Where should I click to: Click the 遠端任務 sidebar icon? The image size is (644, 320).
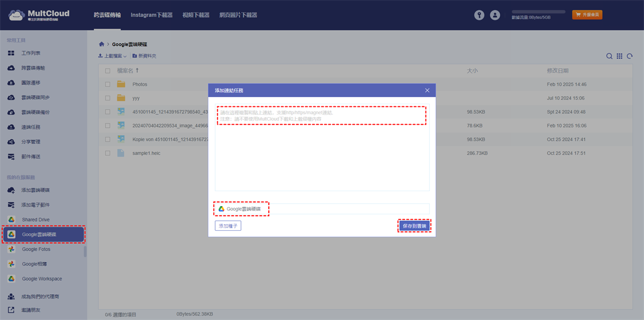pyautogui.click(x=11, y=127)
